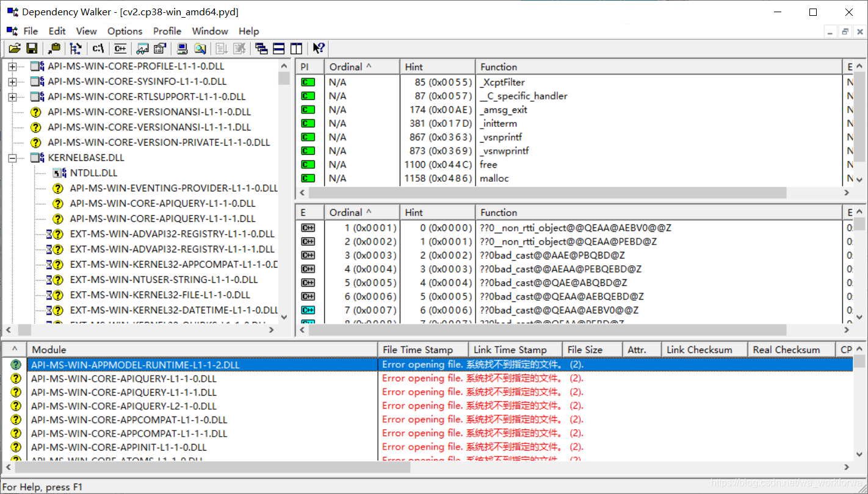This screenshot has height=494, width=868.
Task: Click the module tree's scroll down arrow
Action: [284, 317]
